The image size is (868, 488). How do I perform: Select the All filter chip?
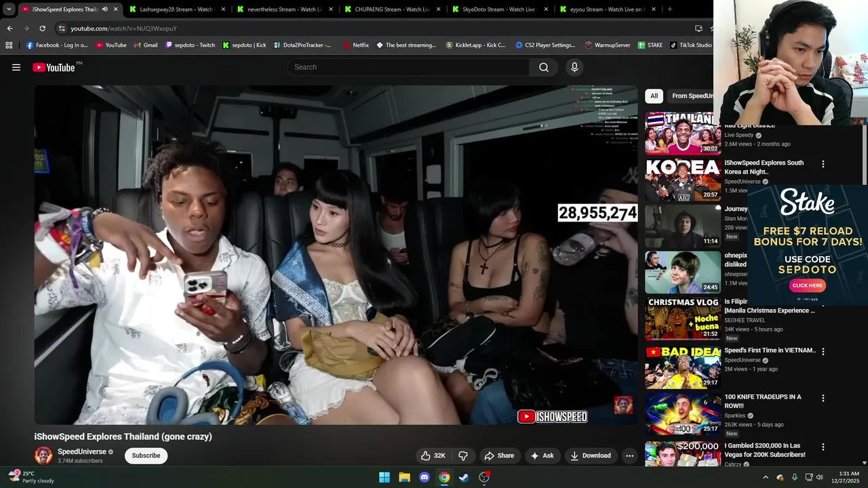[654, 96]
